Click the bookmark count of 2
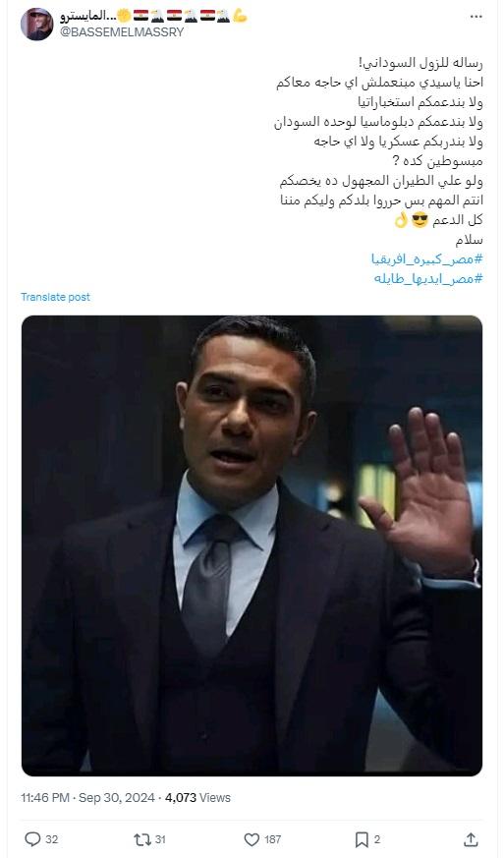 click(x=376, y=839)
